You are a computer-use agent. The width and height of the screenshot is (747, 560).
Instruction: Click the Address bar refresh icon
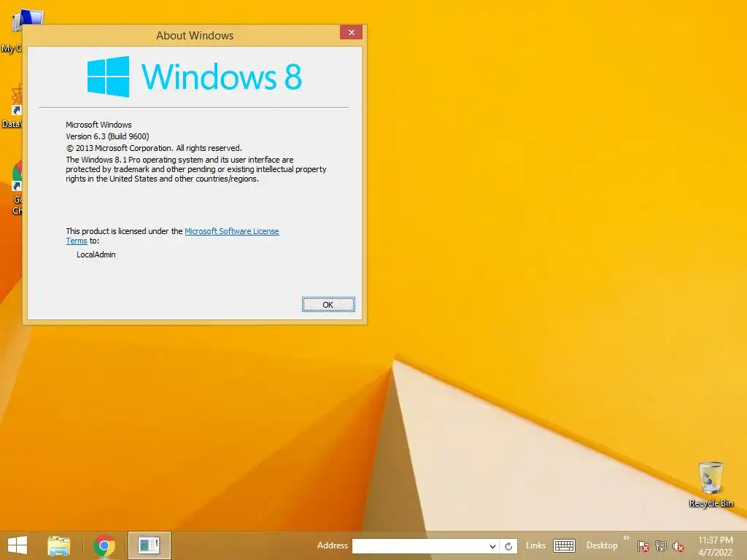coord(508,546)
